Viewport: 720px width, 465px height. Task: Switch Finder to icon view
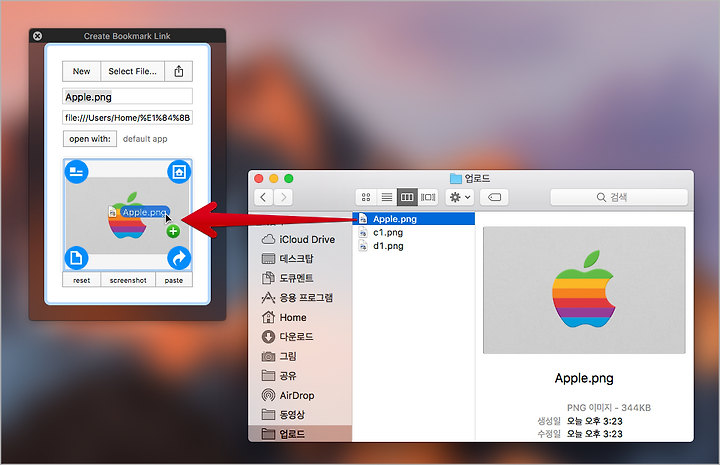(x=366, y=197)
